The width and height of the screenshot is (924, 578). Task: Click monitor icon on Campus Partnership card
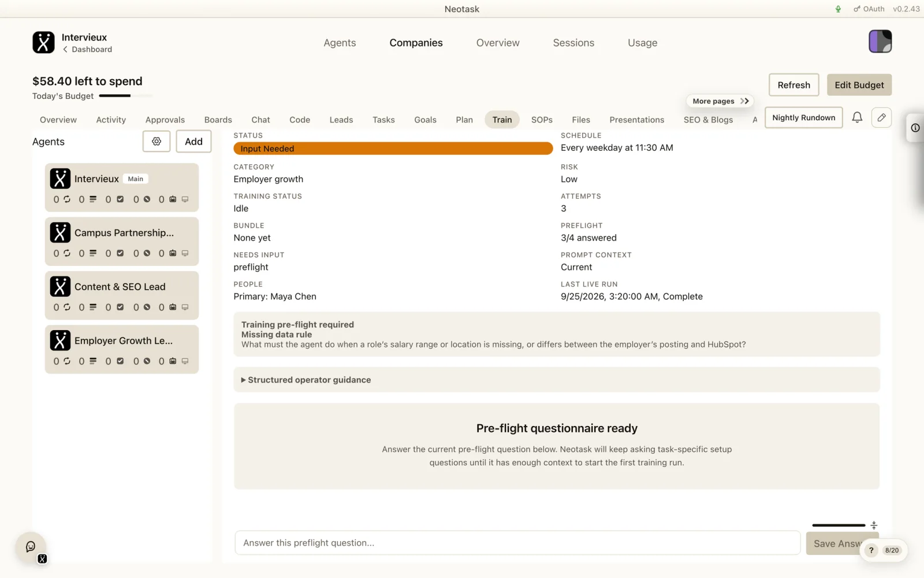[x=185, y=253]
